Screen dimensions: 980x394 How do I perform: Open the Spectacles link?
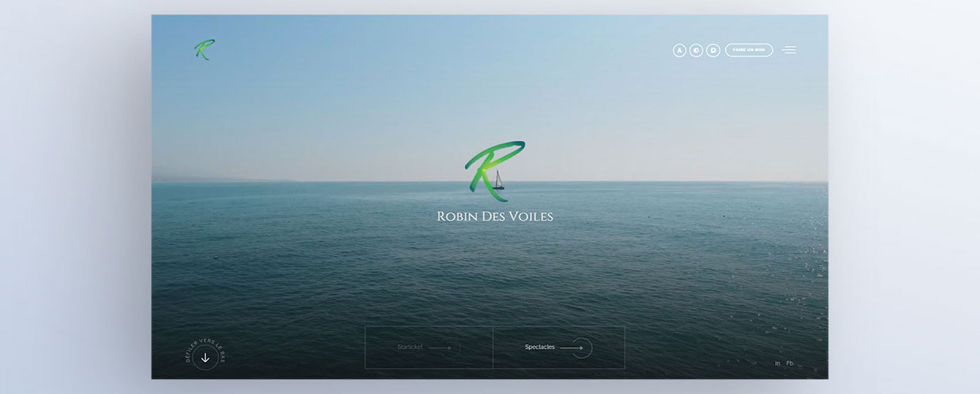point(540,348)
